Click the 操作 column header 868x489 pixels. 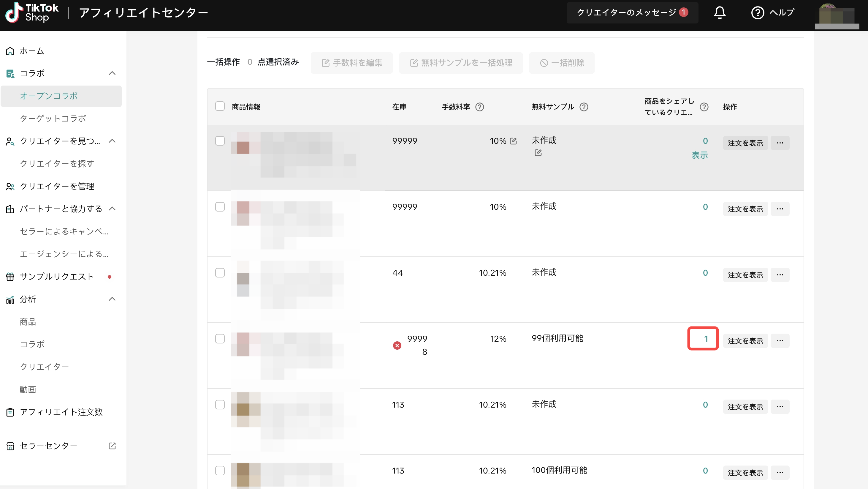(x=730, y=107)
